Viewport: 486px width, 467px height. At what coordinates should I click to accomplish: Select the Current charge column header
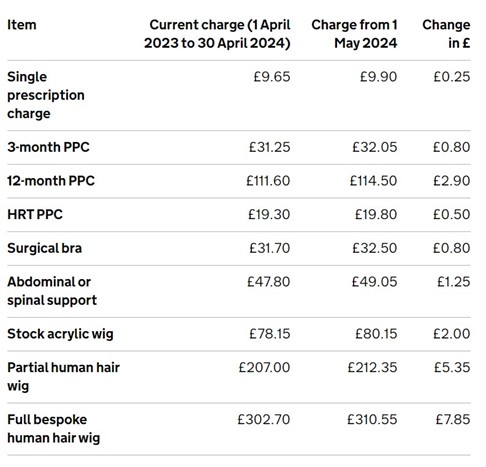point(217,34)
